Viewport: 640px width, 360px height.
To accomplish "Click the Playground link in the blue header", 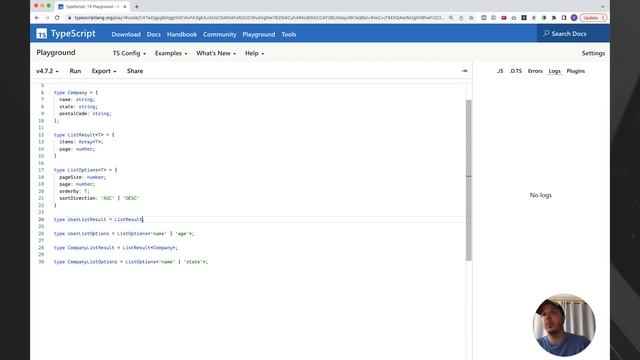I will [259, 34].
